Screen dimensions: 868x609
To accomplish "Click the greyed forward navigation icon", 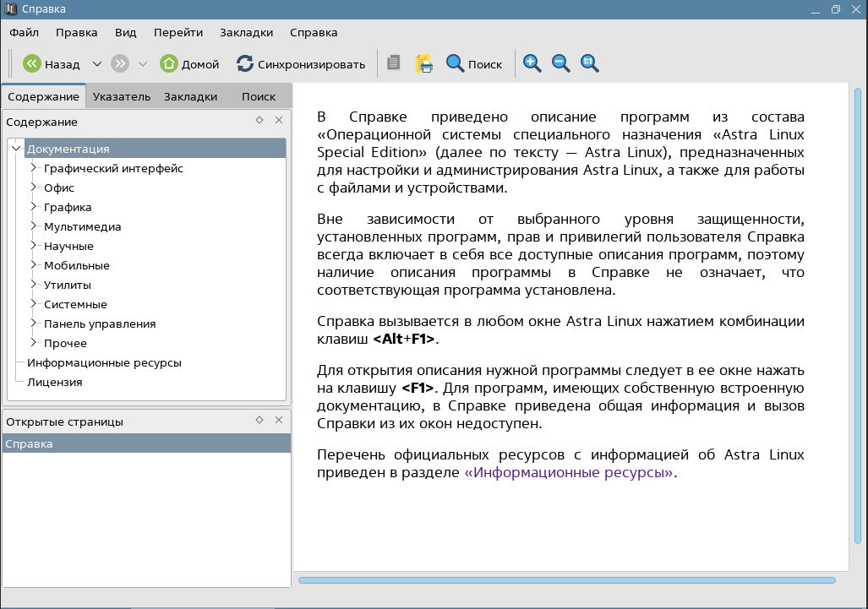I will pyautogui.click(x=119, y=63).
